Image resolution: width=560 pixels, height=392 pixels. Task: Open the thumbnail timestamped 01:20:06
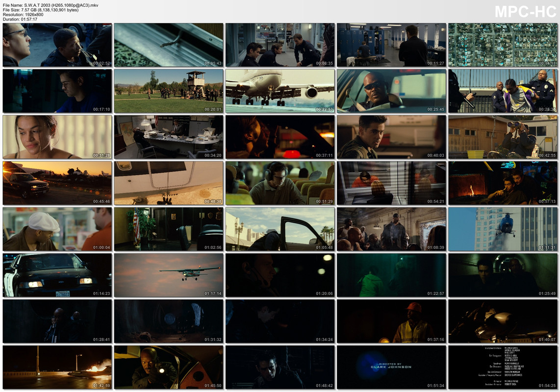pyautogui.click(x=280, y=275)
